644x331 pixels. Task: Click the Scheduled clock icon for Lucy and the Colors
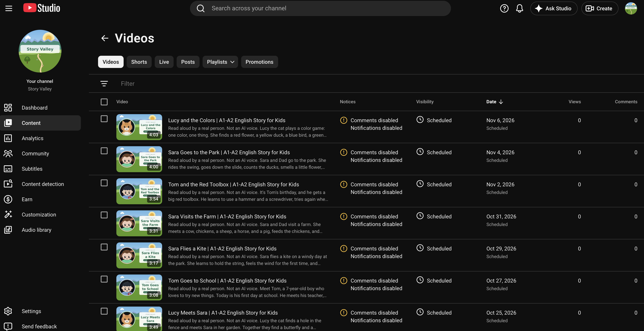[420, 119]
